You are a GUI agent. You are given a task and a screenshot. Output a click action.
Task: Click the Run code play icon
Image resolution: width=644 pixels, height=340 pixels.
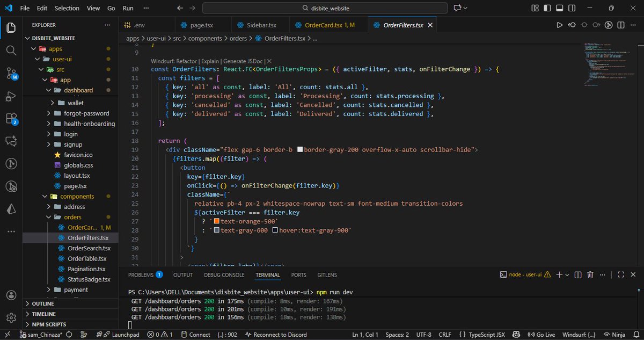pos(559,25)
